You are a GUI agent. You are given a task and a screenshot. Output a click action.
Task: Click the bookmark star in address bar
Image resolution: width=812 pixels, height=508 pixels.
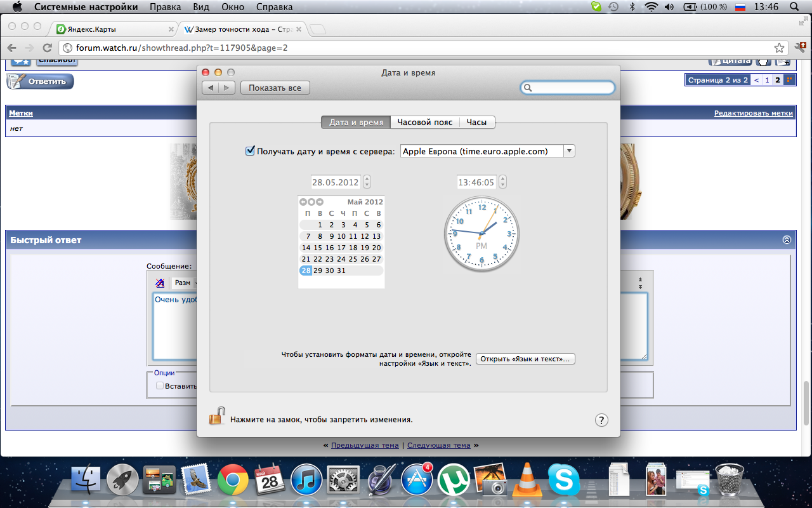point(779,48)
